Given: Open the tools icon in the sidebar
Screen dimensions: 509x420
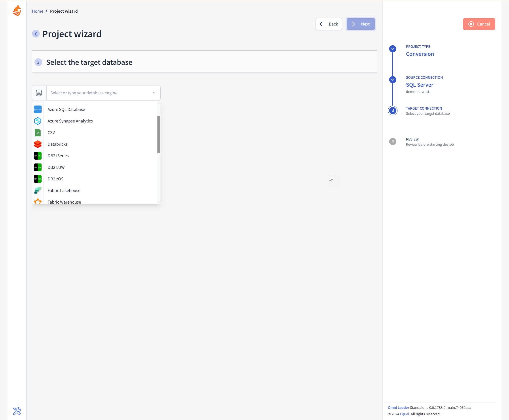Looking at the screenshot, I should click(x=17, y=411).
